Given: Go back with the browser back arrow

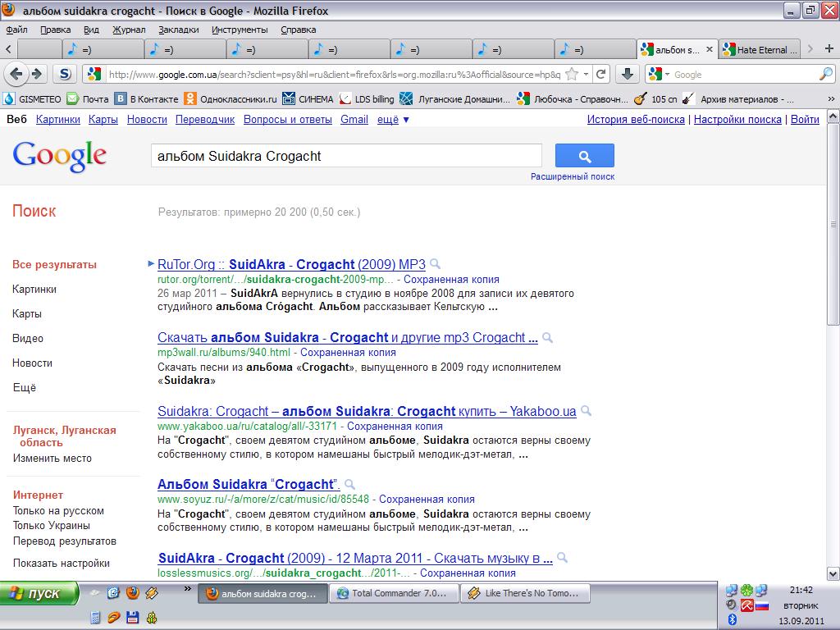Looking at the screenshot, I should pyautogui.click(x=16, y=74).
